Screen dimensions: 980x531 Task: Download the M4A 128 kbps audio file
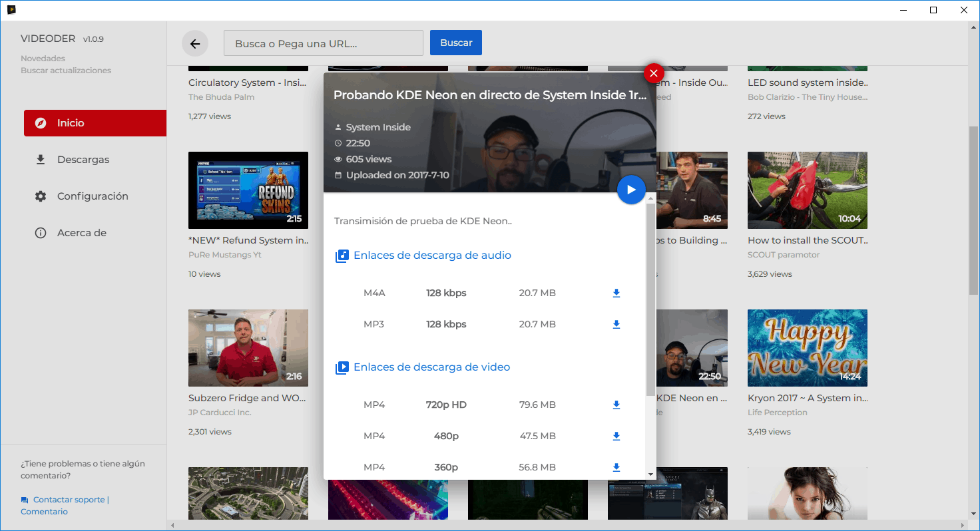point(616,293)
